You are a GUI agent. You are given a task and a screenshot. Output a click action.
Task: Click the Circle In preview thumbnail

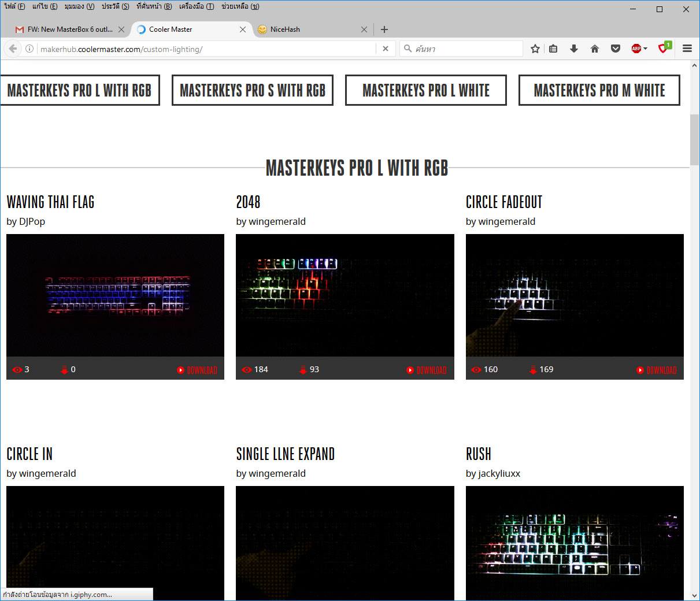(x=115, y=543)
